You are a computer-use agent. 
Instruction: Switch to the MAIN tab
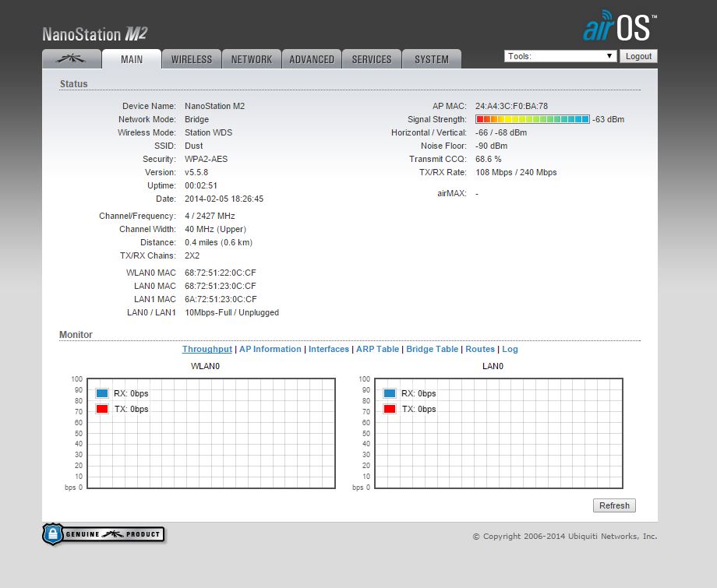coord(132,59)
